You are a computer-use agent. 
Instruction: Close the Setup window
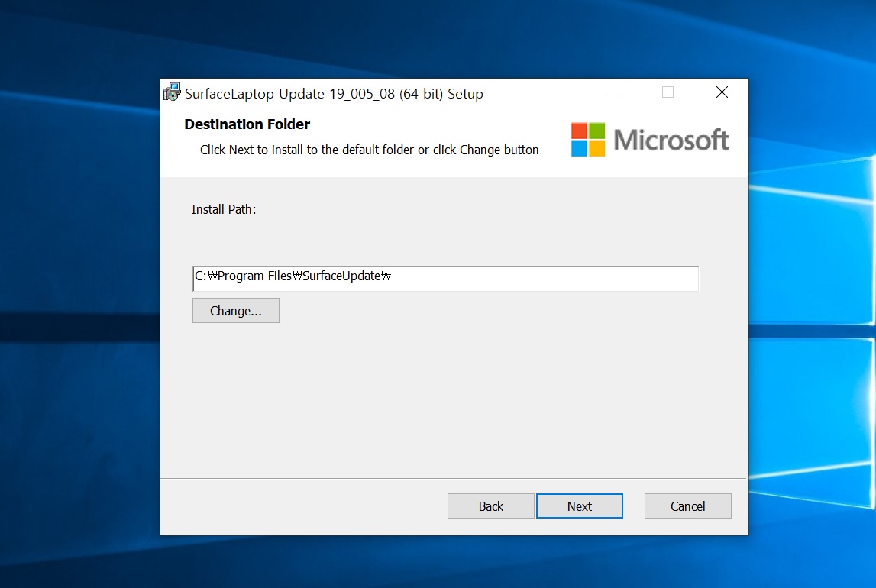[722, 92]
